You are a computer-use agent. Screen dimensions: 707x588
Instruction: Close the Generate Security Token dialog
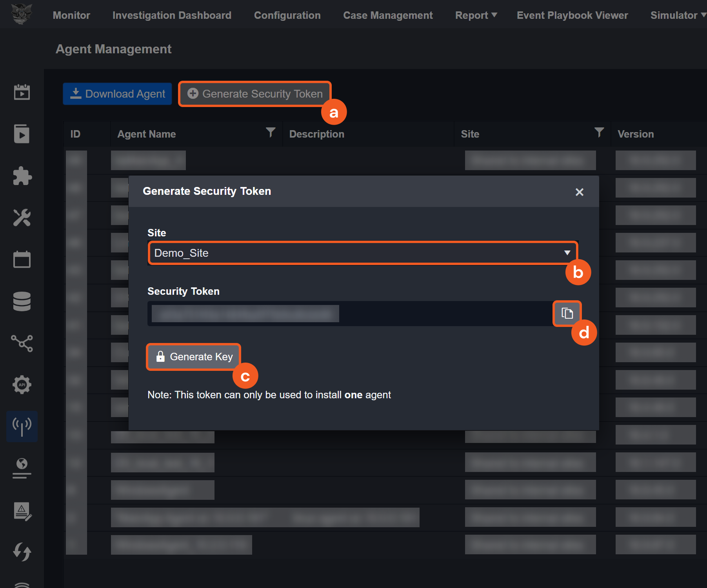click(579, 192)
